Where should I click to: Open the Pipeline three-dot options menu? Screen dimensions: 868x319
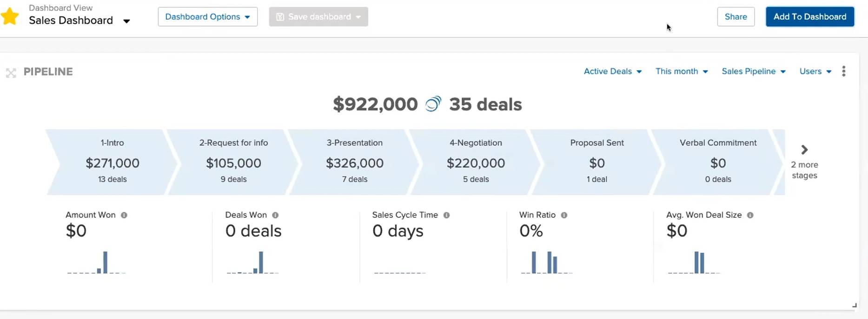tap(843, 71)
